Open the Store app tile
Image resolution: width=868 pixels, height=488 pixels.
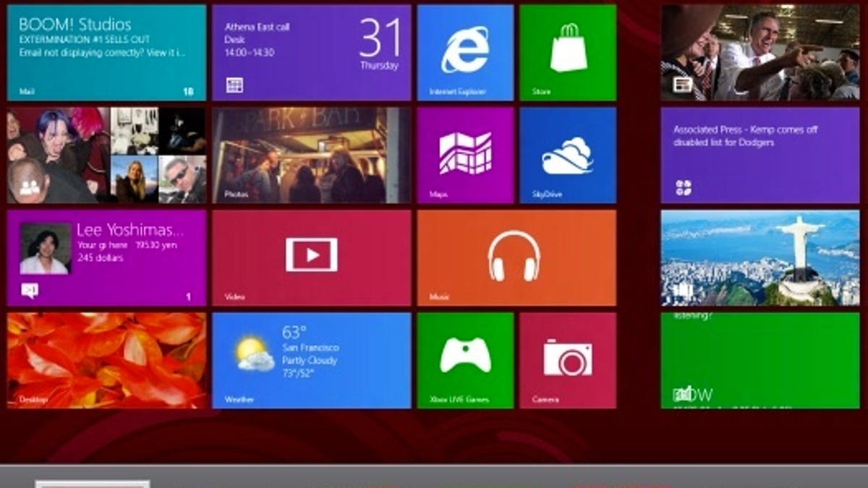[568, 53]
